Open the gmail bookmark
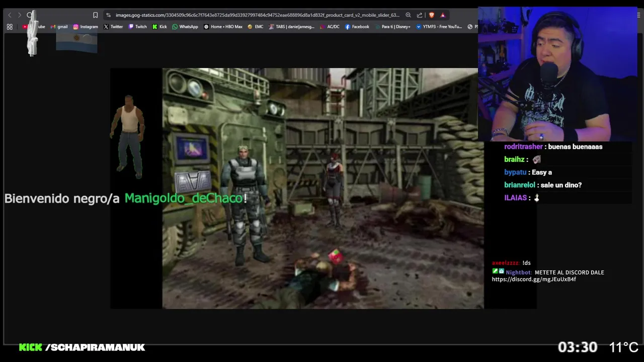644x362 pixels. click(59, 27)
